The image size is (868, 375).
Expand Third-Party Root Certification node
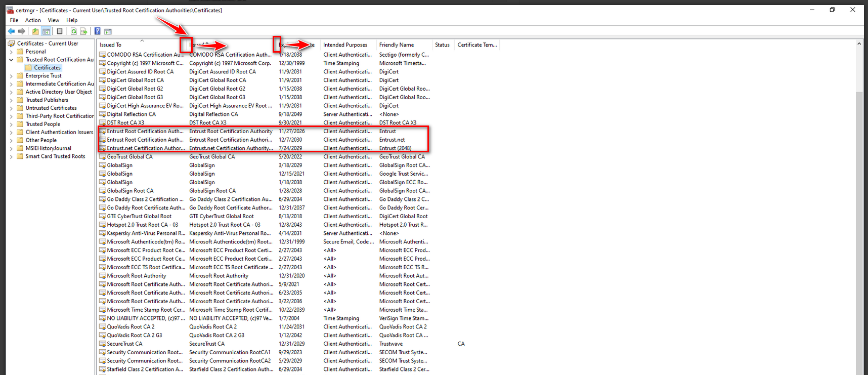11,116
